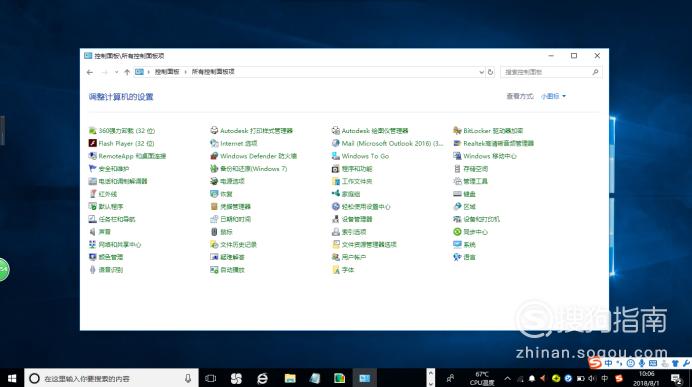The width and height of the screenshot is (692, 387).
Task: Go back with navigation arrow
Action: [x=90, y=72]
